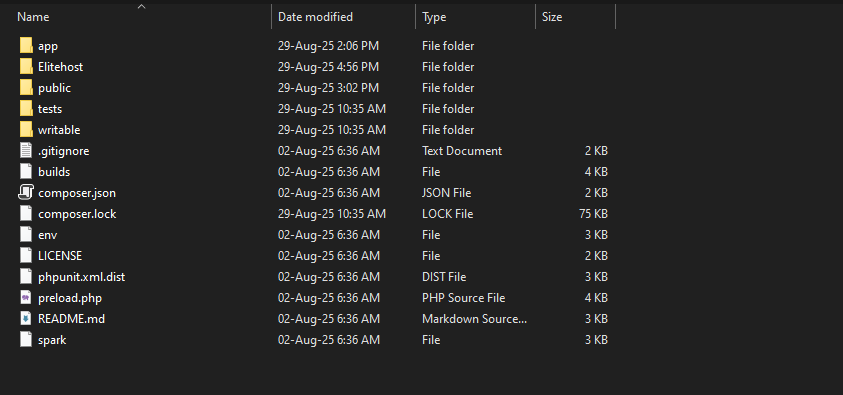
Task: Select the file name 'Elitehost'
Action: [61, 67]
